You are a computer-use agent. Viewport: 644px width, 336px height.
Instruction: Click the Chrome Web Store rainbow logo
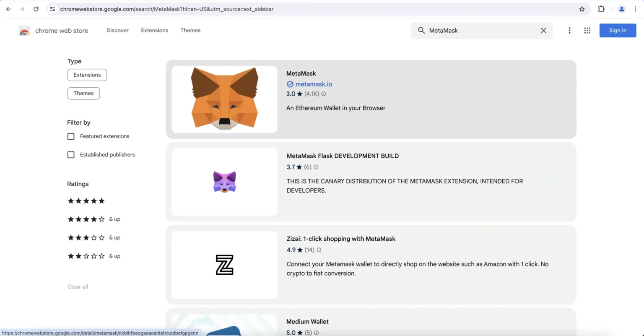(x=24, y=31)
